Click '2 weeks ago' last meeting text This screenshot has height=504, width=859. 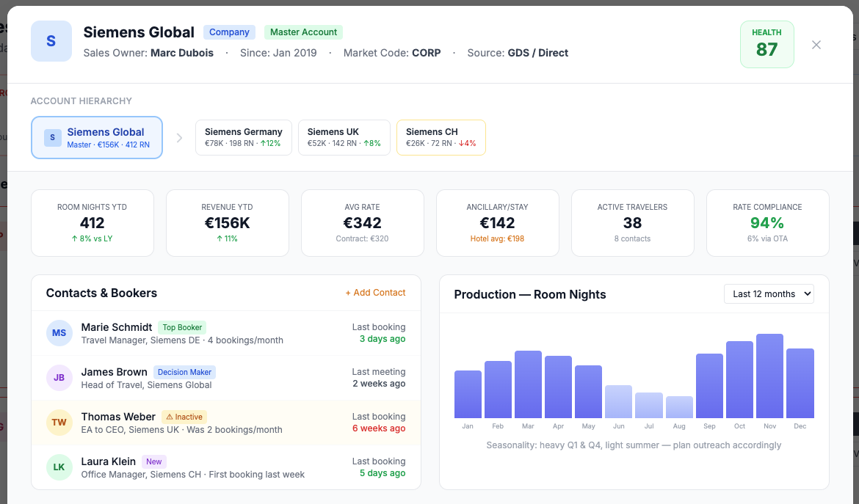(x=379, y=384)
